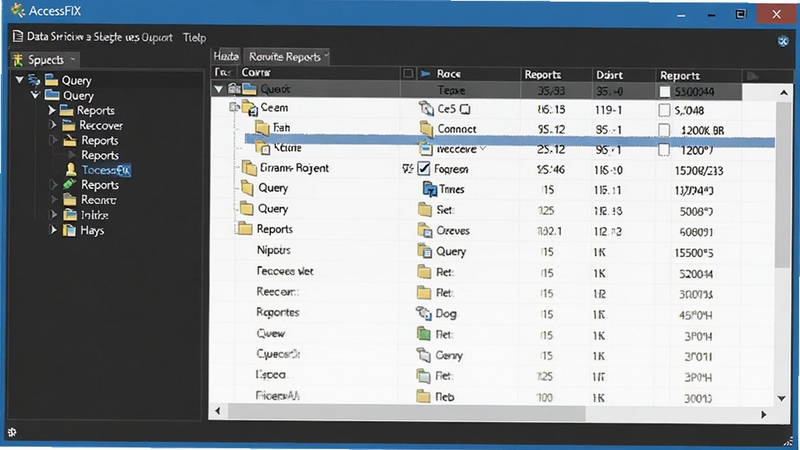The image size is (800, 450).
Task: Click the horizontal scrollbar right arrow
Action: point(763,414)
